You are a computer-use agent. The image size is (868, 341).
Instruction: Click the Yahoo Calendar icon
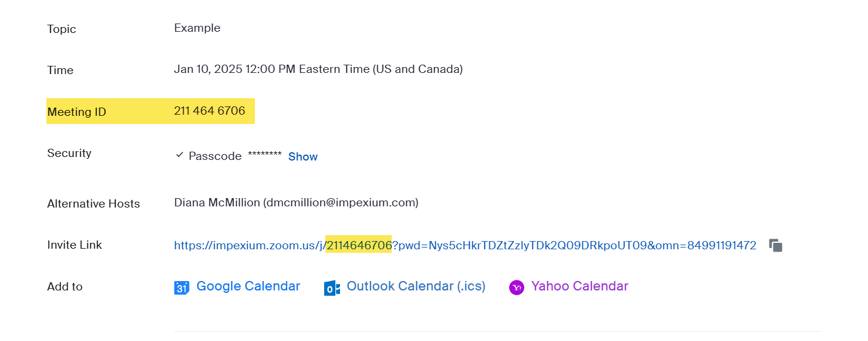[x=516, y=287]
